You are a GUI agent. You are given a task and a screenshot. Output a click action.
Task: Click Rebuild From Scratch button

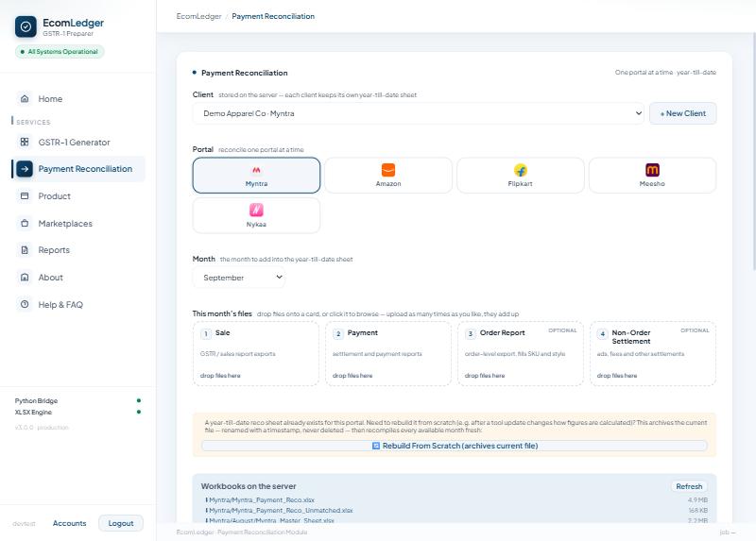tap(455, 446)
